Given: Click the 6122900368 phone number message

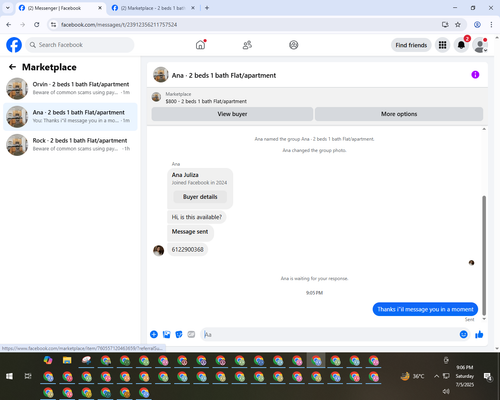Looking at the screenshot, I should [x=187, y=249].
